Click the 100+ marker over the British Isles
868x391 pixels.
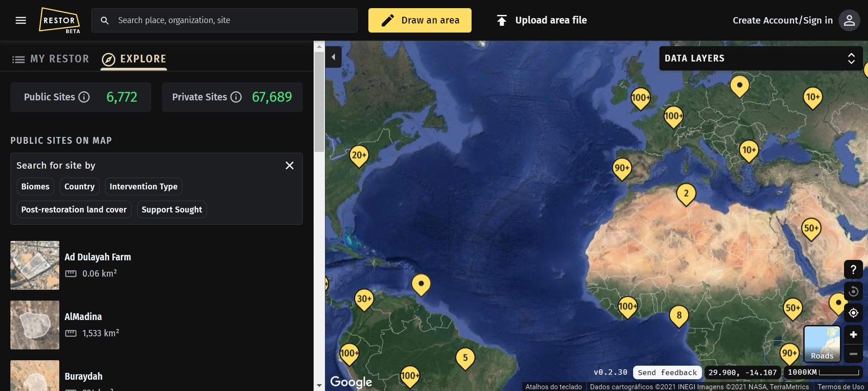640,99
